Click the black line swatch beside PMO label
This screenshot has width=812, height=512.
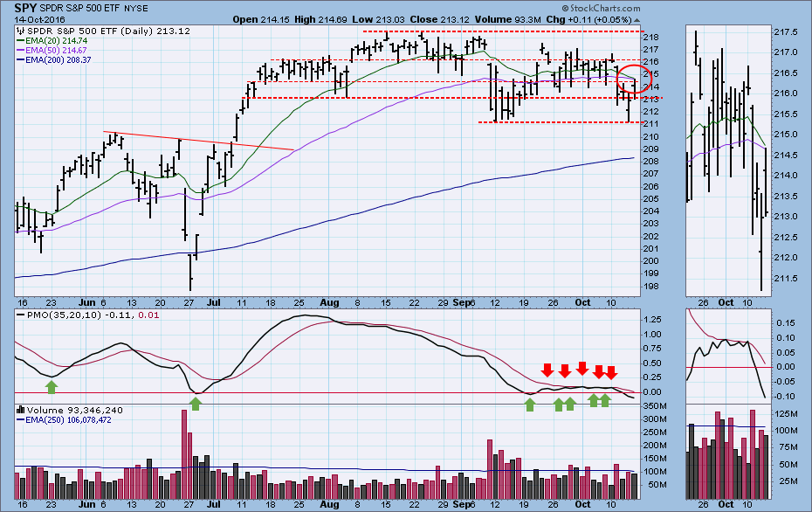click(21, 315)
